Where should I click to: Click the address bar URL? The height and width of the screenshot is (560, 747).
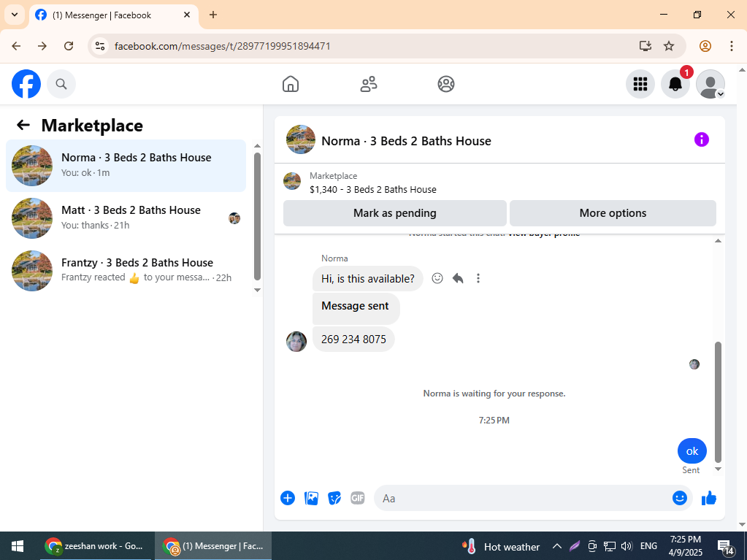pos(223,46)
